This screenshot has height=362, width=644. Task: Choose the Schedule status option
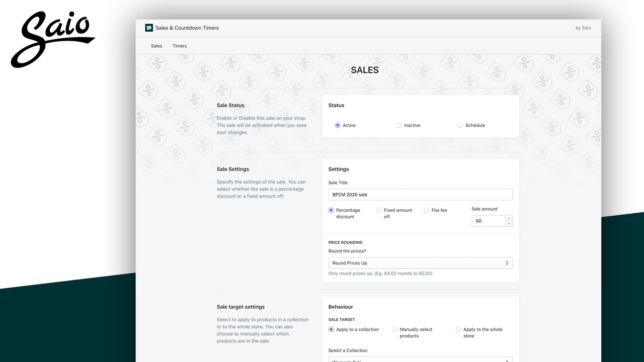pyautogui.click(x=460, y=125)
